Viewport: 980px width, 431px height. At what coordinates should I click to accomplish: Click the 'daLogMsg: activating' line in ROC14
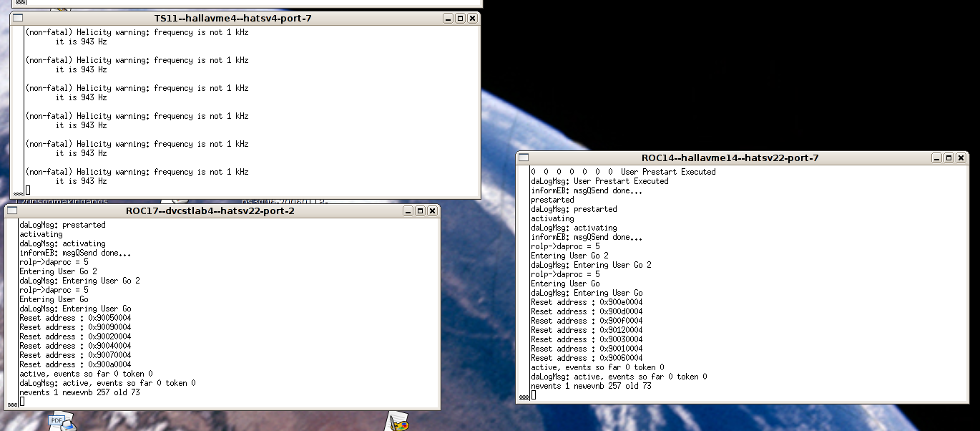click(574, 228)
